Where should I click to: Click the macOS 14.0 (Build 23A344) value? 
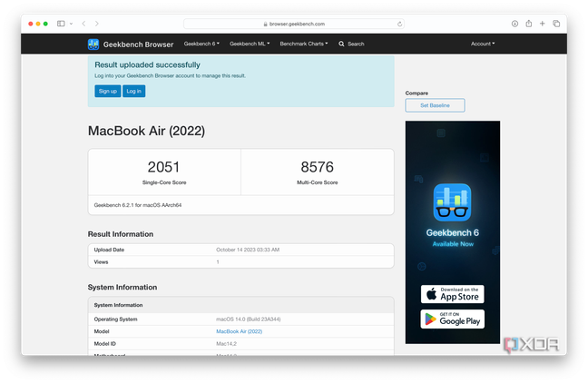coord(249,319)
